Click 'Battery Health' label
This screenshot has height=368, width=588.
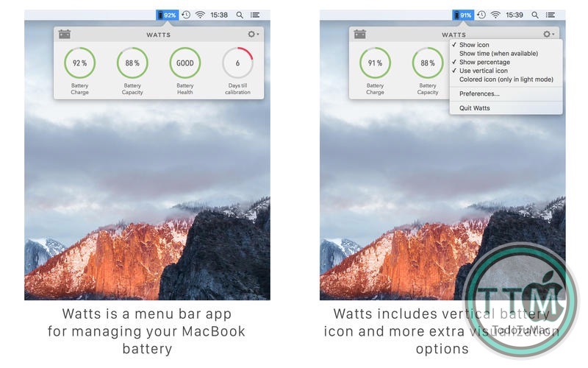pos(185,88)
